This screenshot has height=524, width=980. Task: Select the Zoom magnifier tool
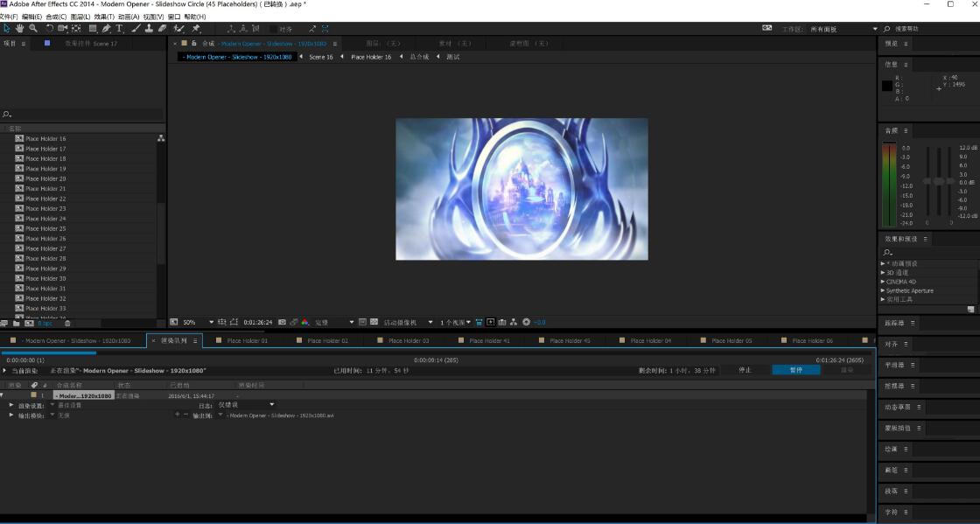[x=32, y=29]
